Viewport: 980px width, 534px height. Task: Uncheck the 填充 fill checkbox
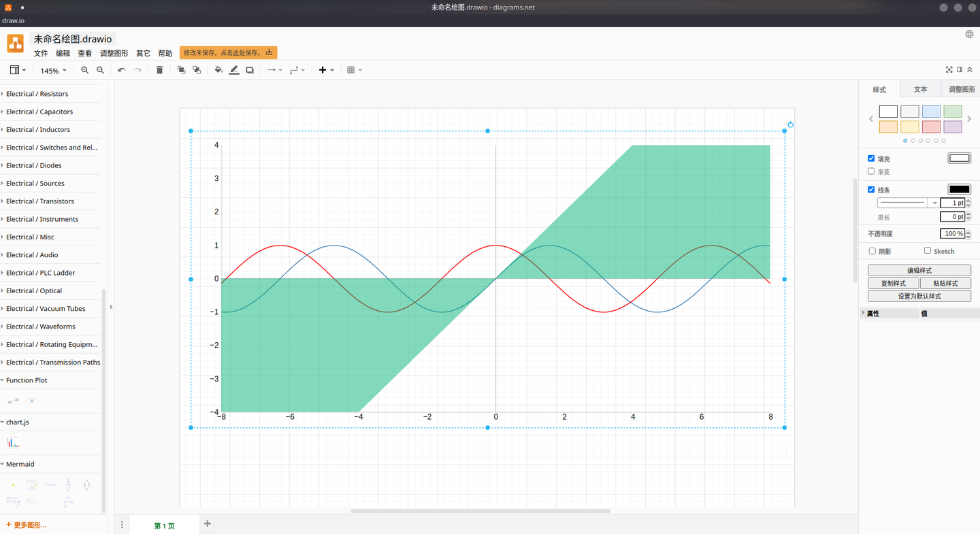tap(871, 158)
